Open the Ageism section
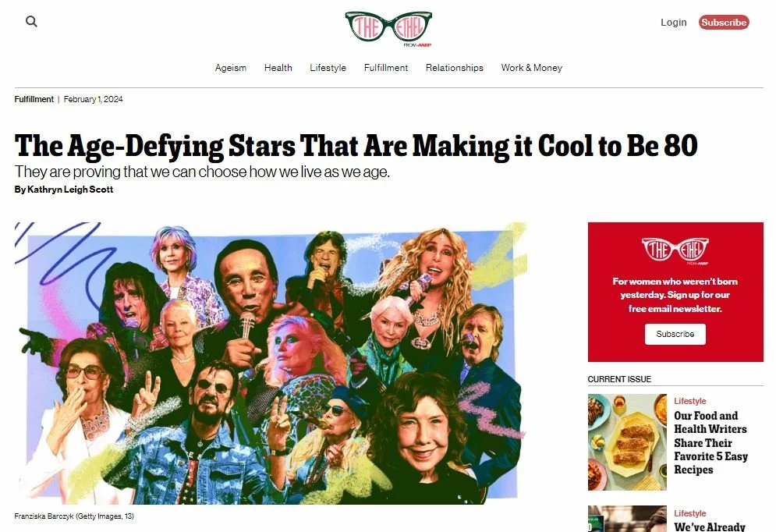 tap(231, 68)
